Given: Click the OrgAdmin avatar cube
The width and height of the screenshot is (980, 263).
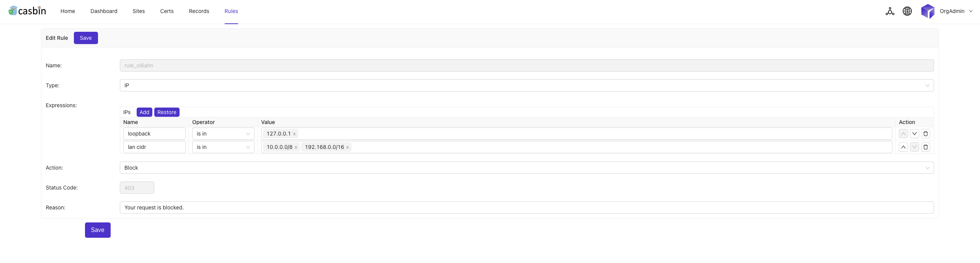Looking at the screenshot, I should point(928,11).
